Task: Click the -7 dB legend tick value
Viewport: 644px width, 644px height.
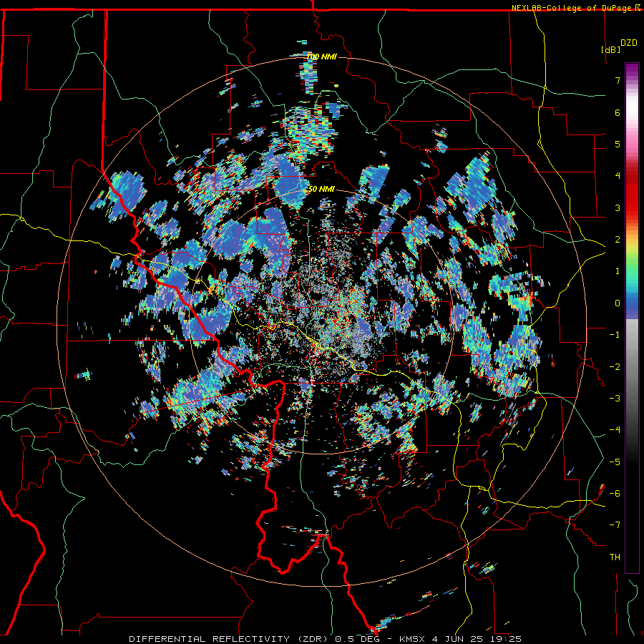Action: pyautogui.click(x=615, y=525)
